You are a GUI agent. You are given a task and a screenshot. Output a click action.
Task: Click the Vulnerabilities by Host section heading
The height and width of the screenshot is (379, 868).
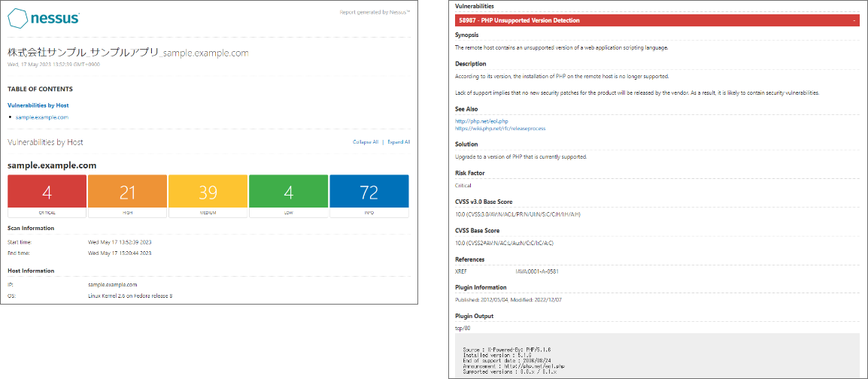(45, 142)
